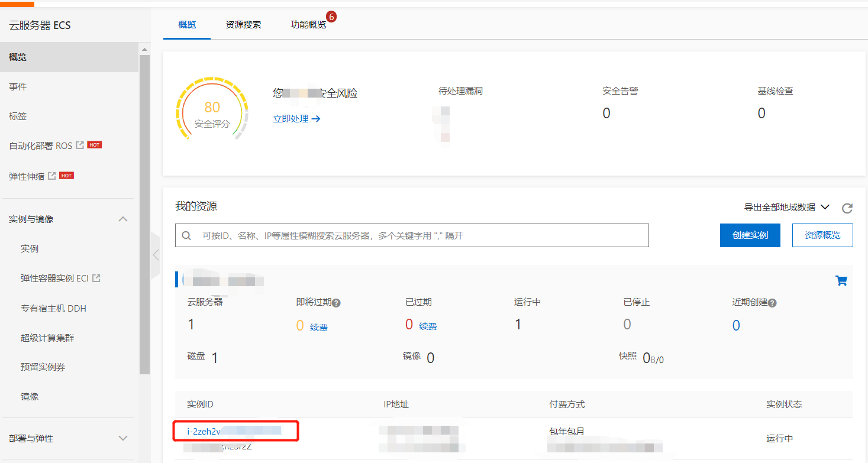Click the help icon next to 即将过期
868x463 pixels.
pyautogui.click(x=336, y=303)
